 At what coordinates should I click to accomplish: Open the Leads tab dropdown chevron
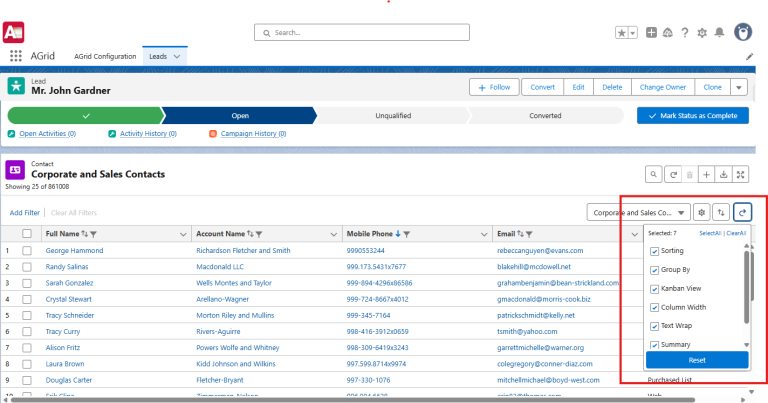pos(177,56)
